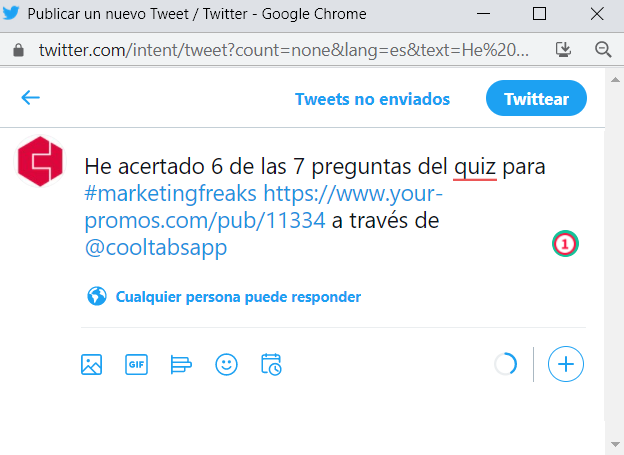This screenshot has height=455, width=624.
Task: Open the zoom magnifier in address bar
Action: 603,50
